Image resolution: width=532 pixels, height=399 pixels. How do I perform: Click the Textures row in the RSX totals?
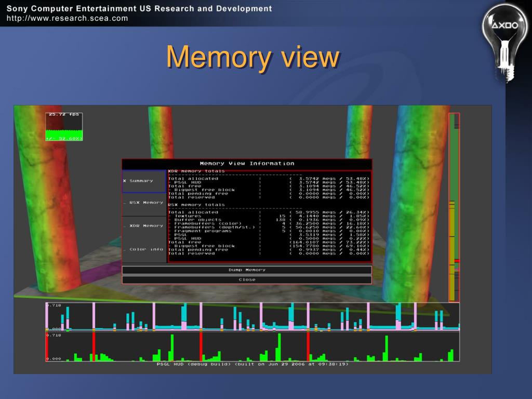tap(269, 216)
